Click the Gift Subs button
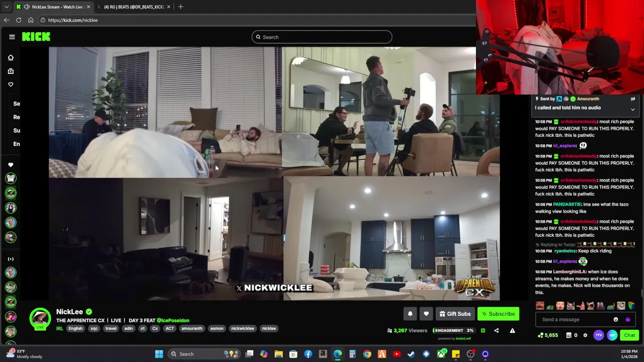The height and width of the screenshot is (362, 644). pyautogui.click(x=455, y=314)
